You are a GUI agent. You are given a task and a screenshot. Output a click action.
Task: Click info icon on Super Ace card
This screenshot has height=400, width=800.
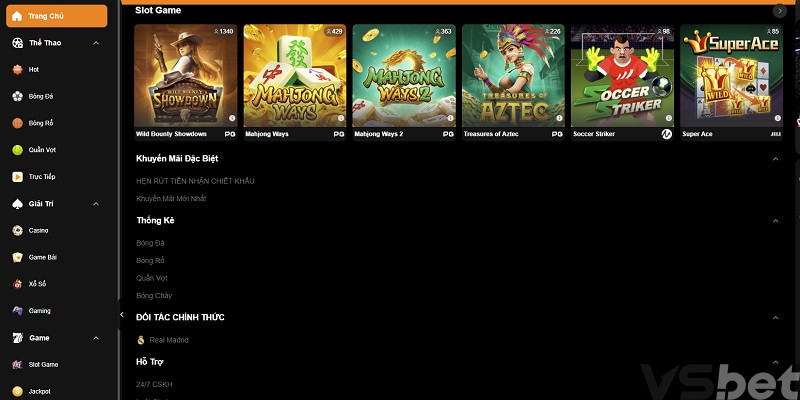[778, 118]
